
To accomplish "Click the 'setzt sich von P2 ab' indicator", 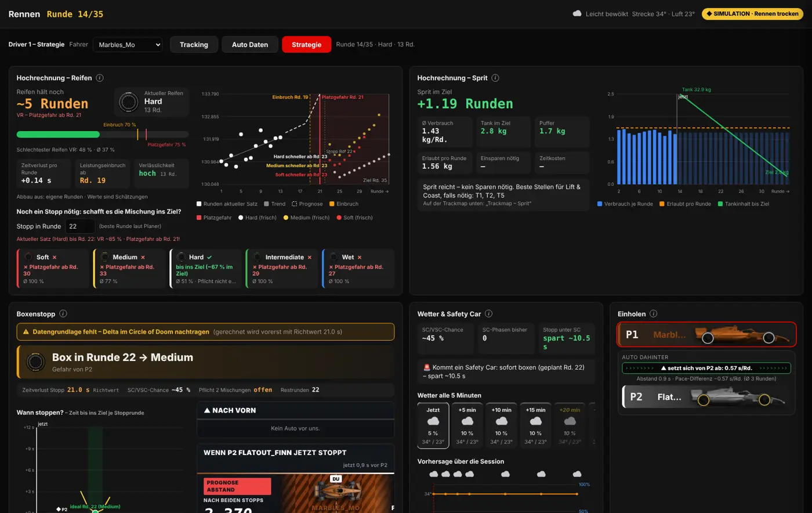I will [706, 368].
